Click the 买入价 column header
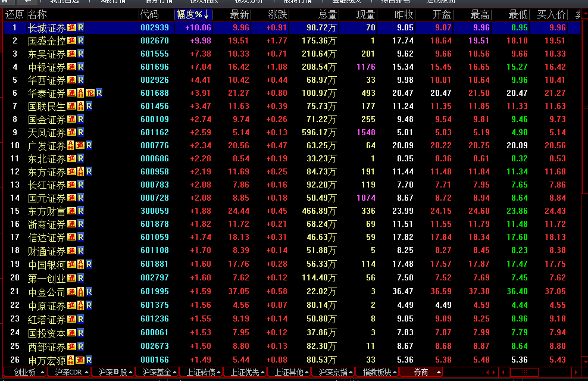Viewport: 588px width, 381px height. 551,15
